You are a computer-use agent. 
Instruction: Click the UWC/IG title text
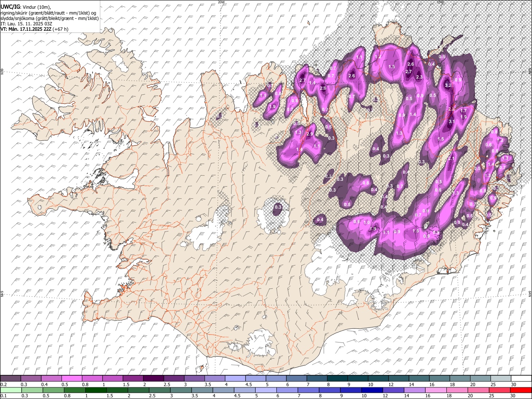click(x=10, y=7)
